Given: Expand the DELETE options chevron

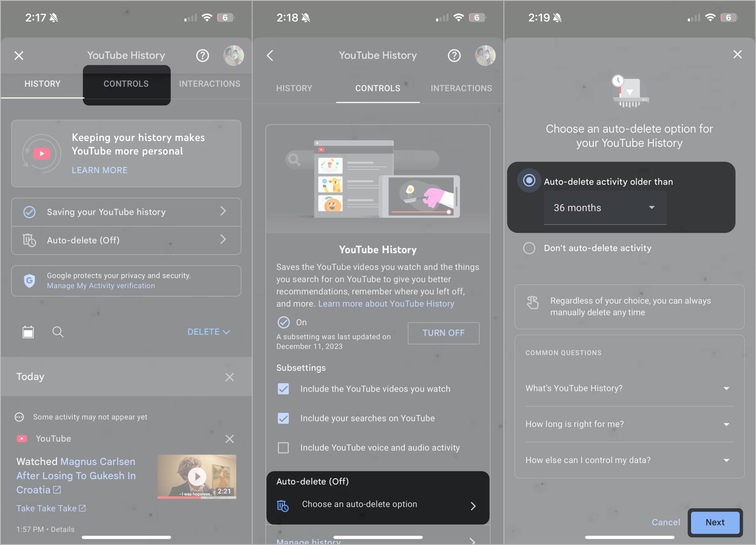Looking at the screenshot, I should [x=227, y=332].
